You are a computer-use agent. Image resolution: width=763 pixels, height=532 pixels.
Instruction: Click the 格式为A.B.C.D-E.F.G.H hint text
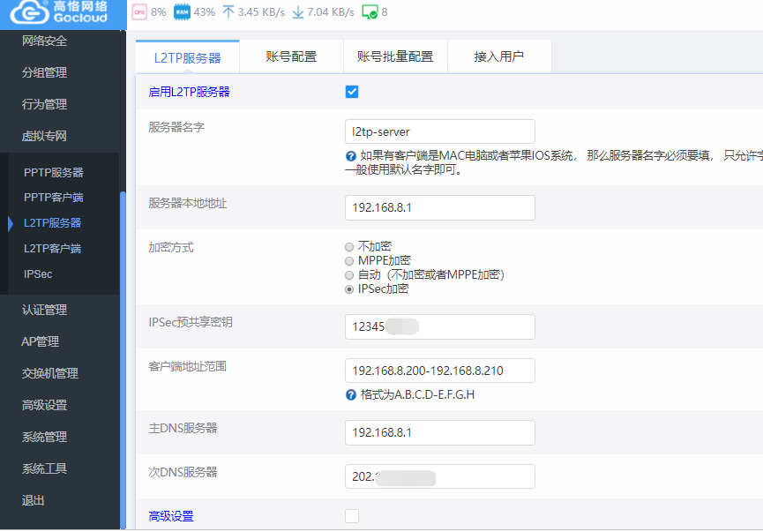tap(417, 394)
